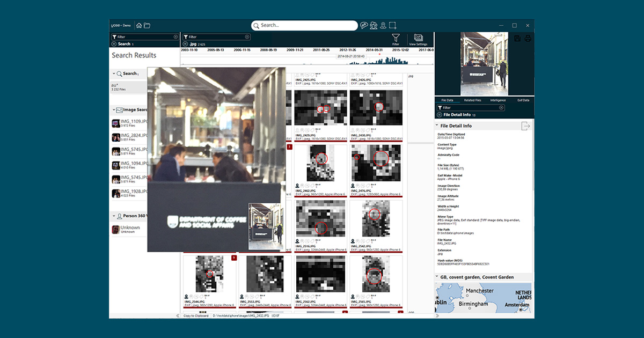Click the chat bubbles icon after the search box

click(364, 25)
